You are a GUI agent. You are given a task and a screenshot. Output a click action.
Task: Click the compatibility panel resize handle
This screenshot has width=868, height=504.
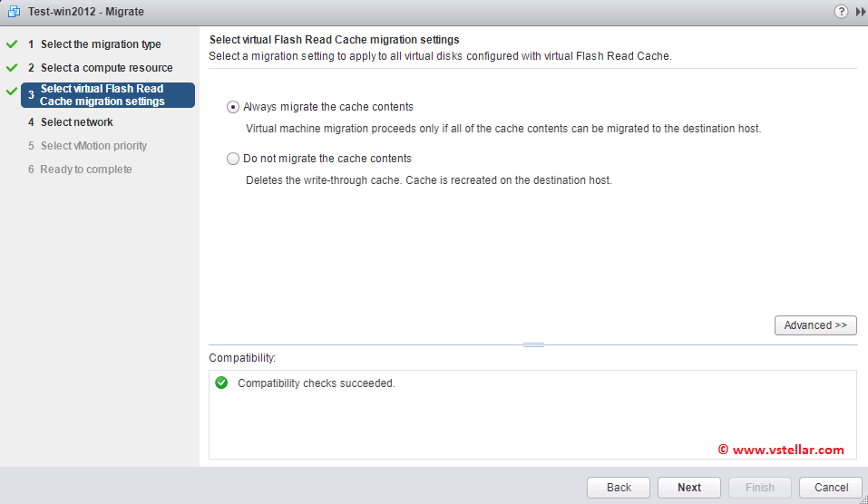(x=533, y=345)
